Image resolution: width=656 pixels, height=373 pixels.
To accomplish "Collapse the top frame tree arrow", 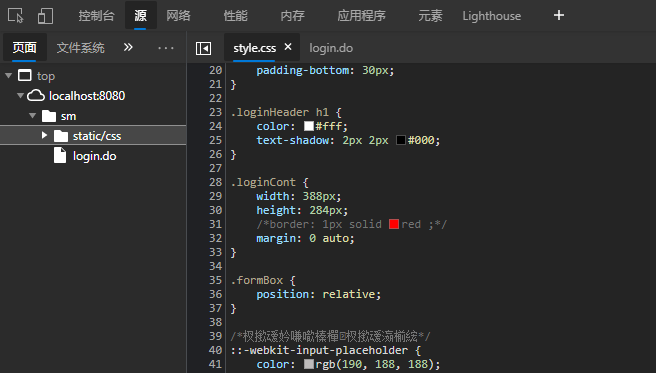I will pyautogui.click(x=8, y=76).
